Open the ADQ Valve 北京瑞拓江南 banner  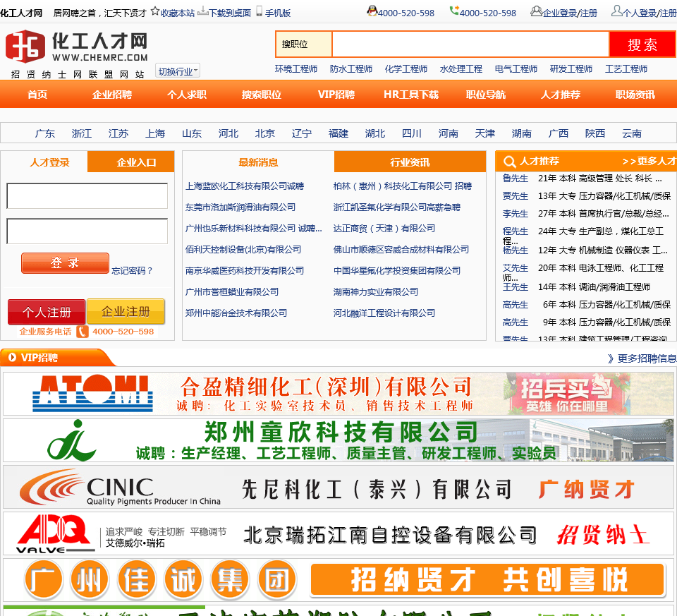click(x=338, y=533)
